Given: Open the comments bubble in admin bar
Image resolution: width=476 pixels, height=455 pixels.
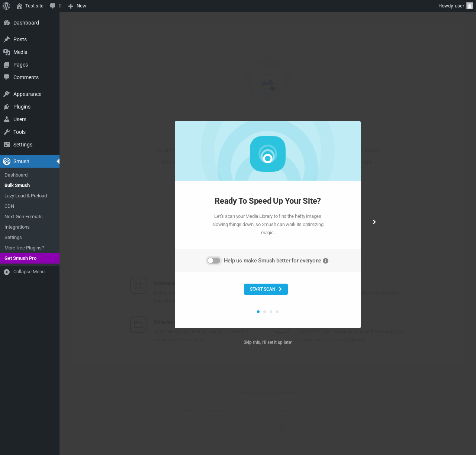Looking at the screenshot, I should 55,6.
